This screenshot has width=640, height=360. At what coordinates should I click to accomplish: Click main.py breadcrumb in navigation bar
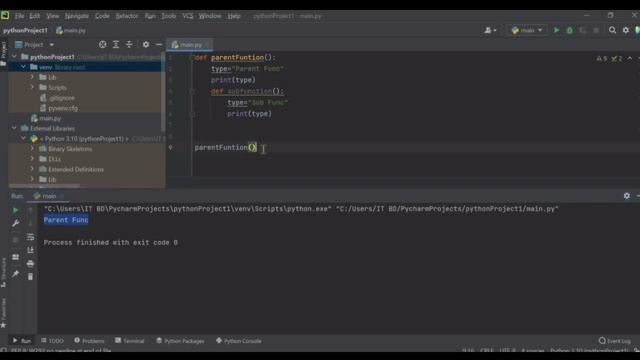click(71, 31)
